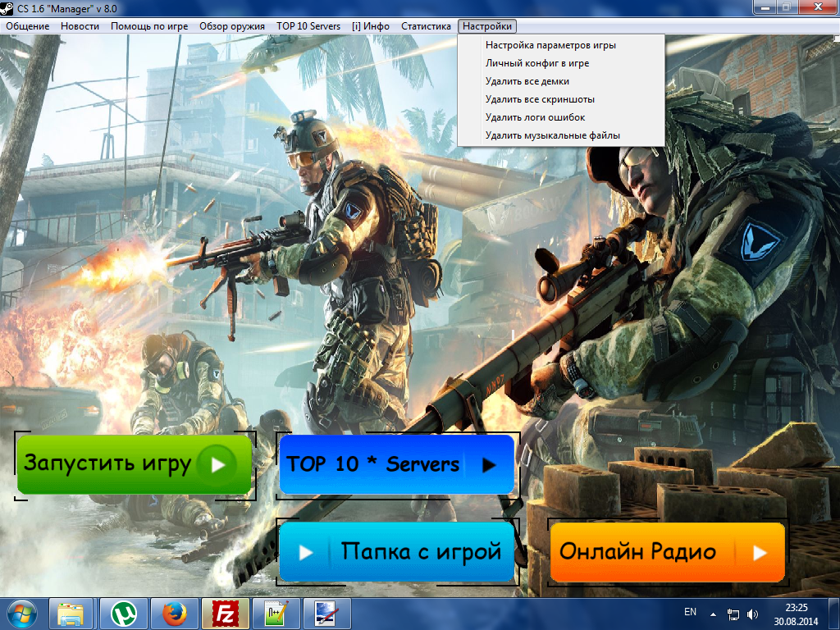Choose Личный конфиг в игре
The height and width of the screenshot is (630, 840).
tap(561, 63)
